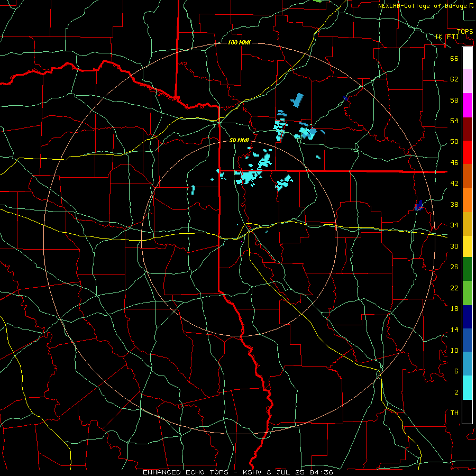Pick the magenta legend color block

467,105
